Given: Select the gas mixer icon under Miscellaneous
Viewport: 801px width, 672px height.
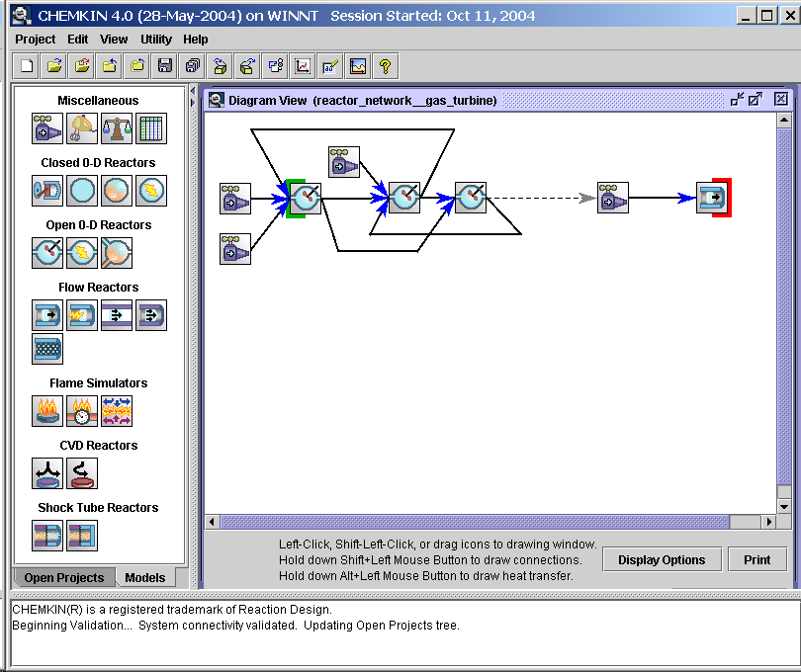Looking at the screenshot, I should tap(47, 128).
